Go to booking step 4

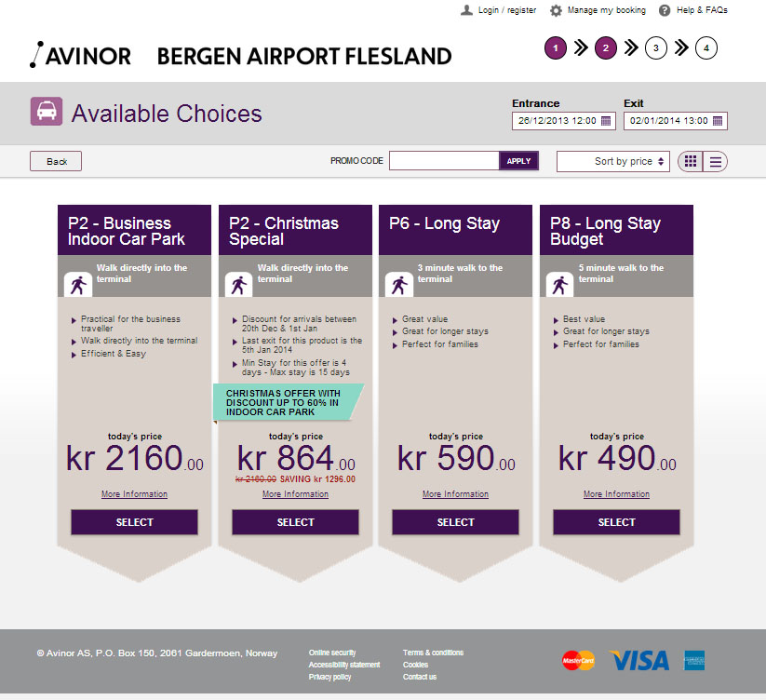706,48
